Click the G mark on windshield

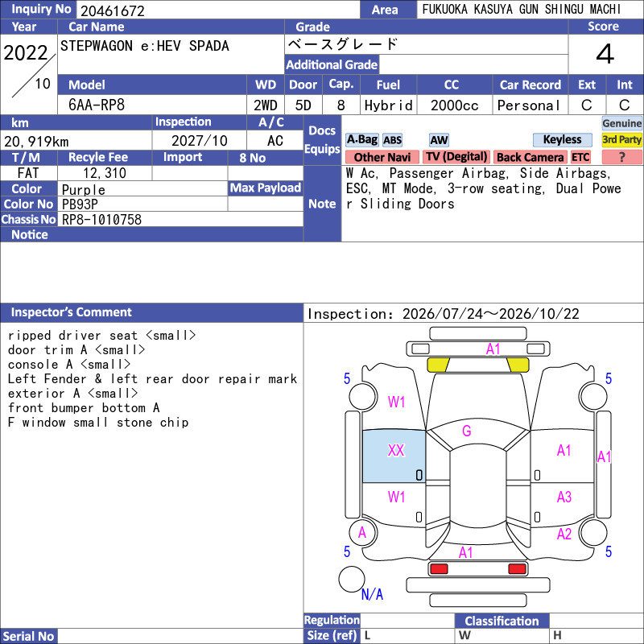tap(467, 431)
